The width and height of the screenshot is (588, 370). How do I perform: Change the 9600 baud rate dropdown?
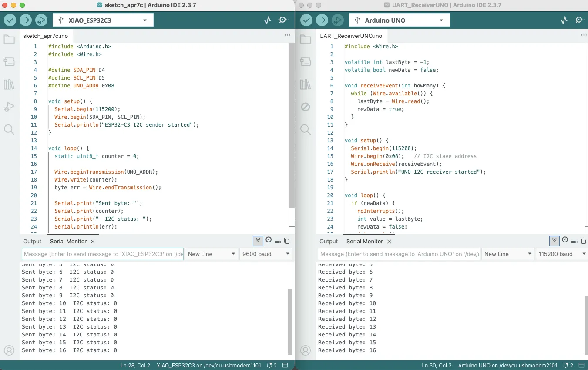pyautogui.click(x=265, y=254)
